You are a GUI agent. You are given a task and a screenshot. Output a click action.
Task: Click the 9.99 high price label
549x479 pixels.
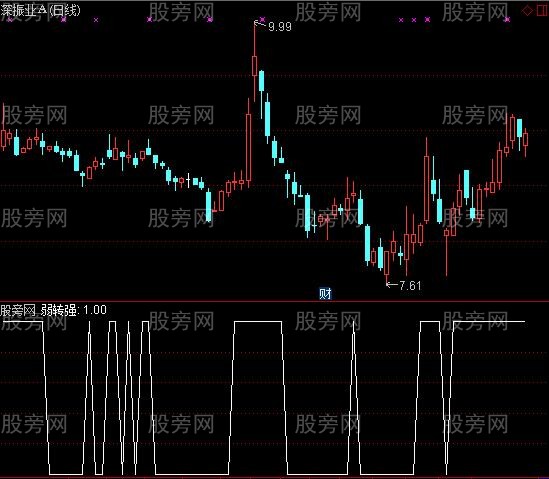[x=280, y=27]
